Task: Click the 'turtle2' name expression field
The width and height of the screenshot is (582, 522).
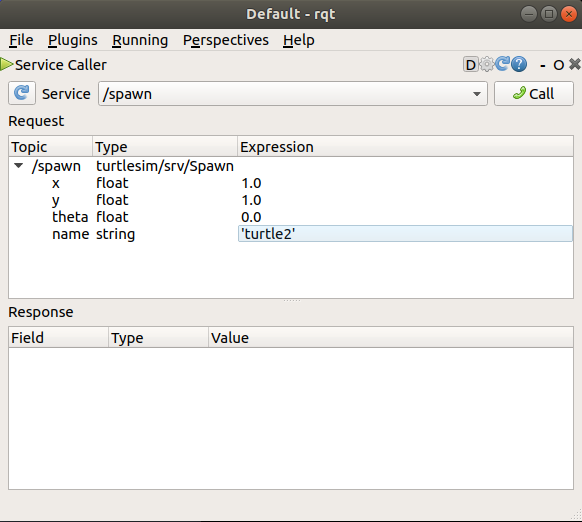Action: 405,234
